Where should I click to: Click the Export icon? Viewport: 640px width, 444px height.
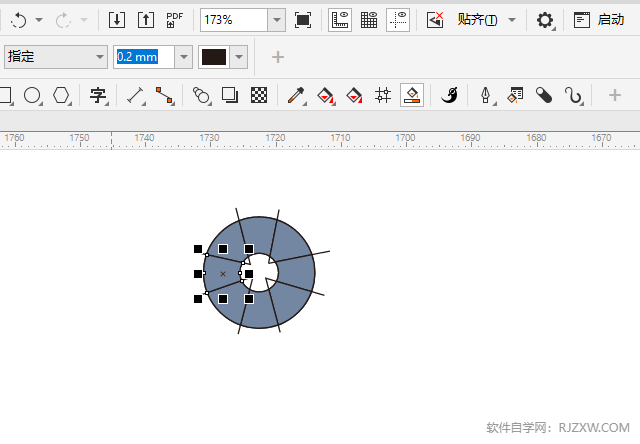coord(146,19)
